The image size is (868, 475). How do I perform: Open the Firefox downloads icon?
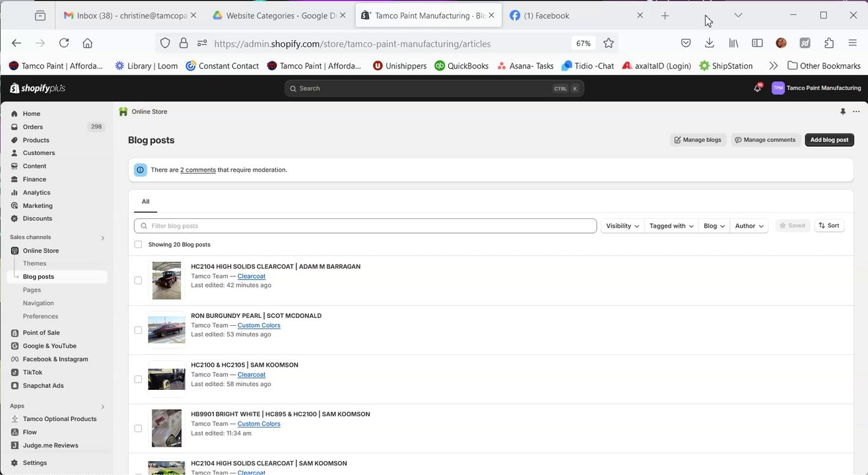point(710,43)
